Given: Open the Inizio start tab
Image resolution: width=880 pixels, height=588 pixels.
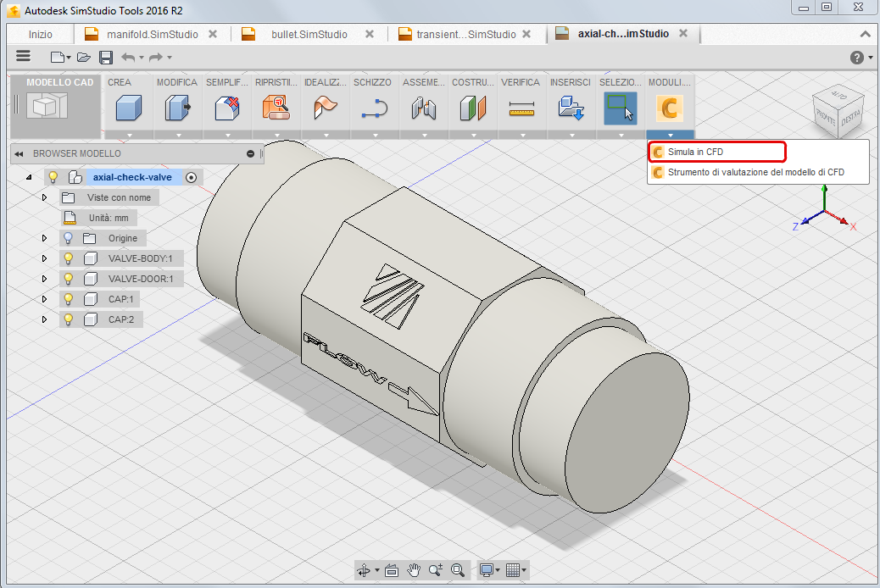Looking at the screenshot, I should [40, 34].
